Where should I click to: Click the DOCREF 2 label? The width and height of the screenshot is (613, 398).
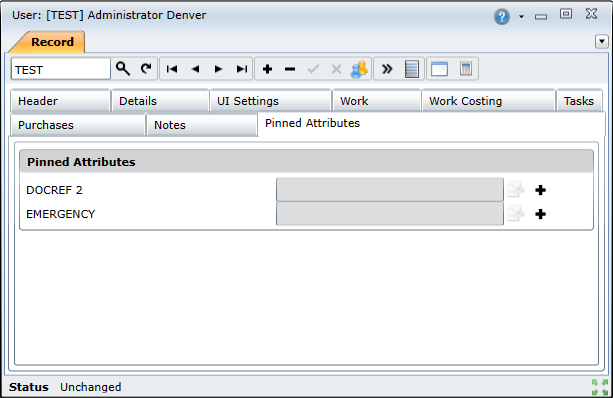(x=54, y=190)
